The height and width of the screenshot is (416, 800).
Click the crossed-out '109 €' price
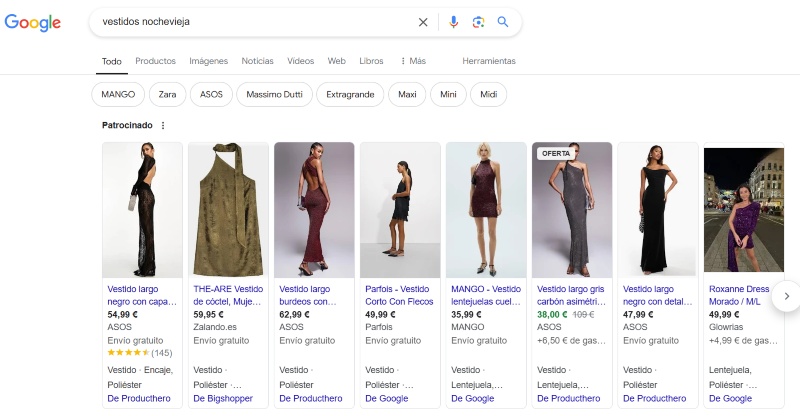point(583,314)
